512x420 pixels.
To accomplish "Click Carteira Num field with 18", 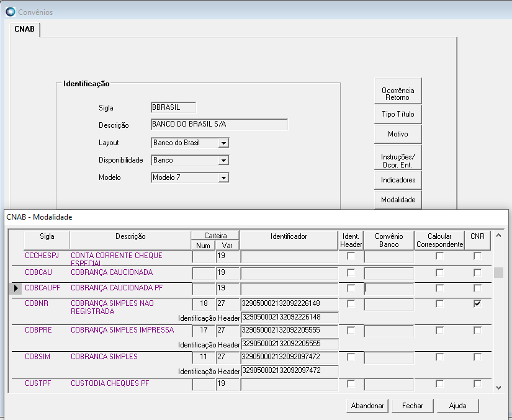I will 204,304.
